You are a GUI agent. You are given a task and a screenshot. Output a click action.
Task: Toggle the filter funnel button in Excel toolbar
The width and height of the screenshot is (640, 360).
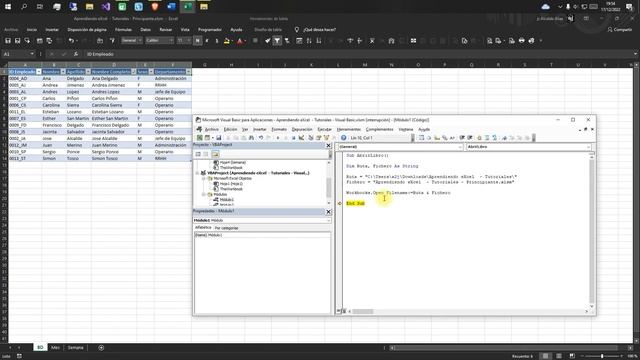tap(277, 41)
